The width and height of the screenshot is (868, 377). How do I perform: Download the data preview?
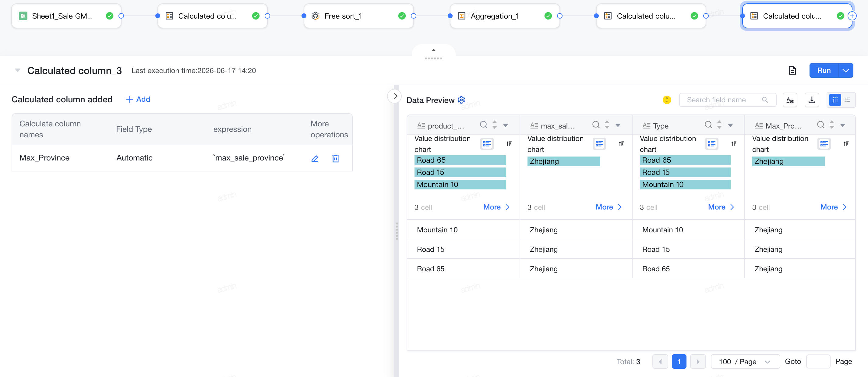(x=812, y=100)
